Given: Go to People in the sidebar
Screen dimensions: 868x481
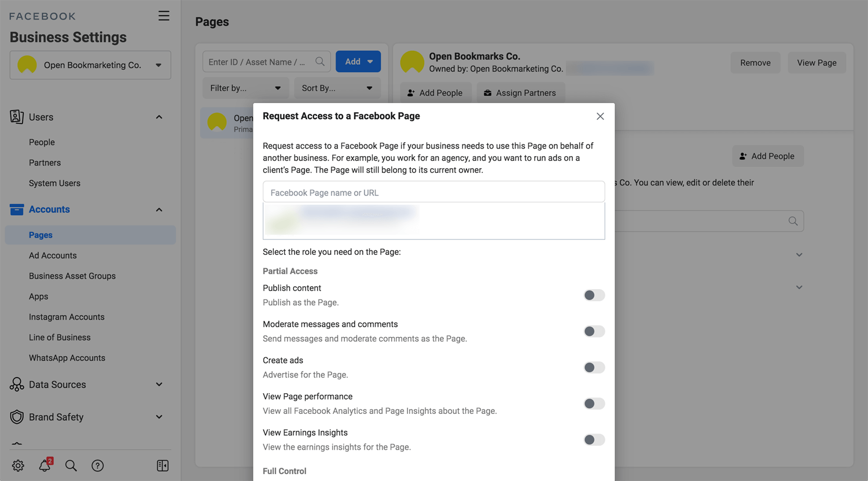Looking at the screenshot, I should (x=42, y=142).
